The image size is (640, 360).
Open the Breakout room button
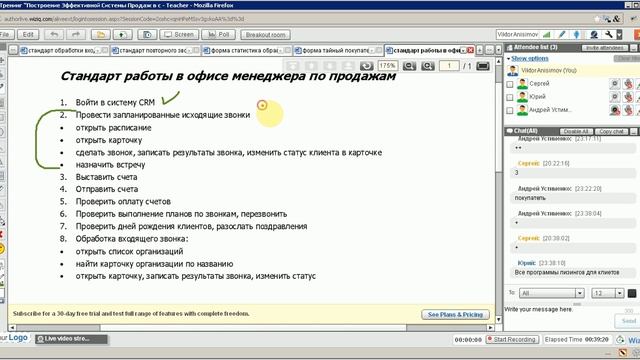(265, 35)
